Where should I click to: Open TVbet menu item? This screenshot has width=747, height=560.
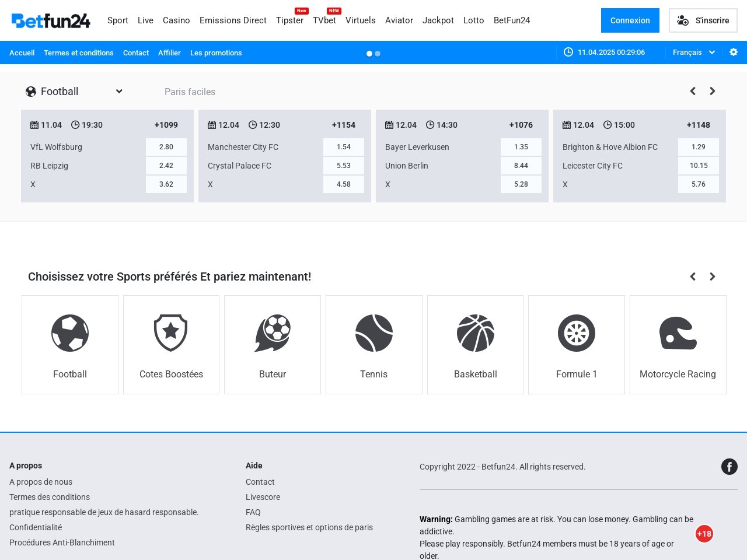(324, 20)
